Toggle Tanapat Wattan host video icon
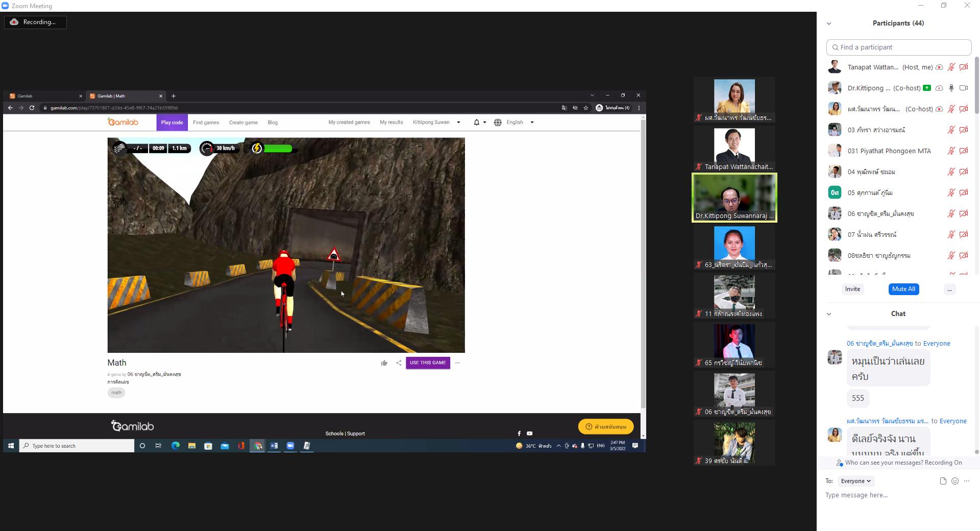Screen dimensions: 980x531 coord(964,67)
